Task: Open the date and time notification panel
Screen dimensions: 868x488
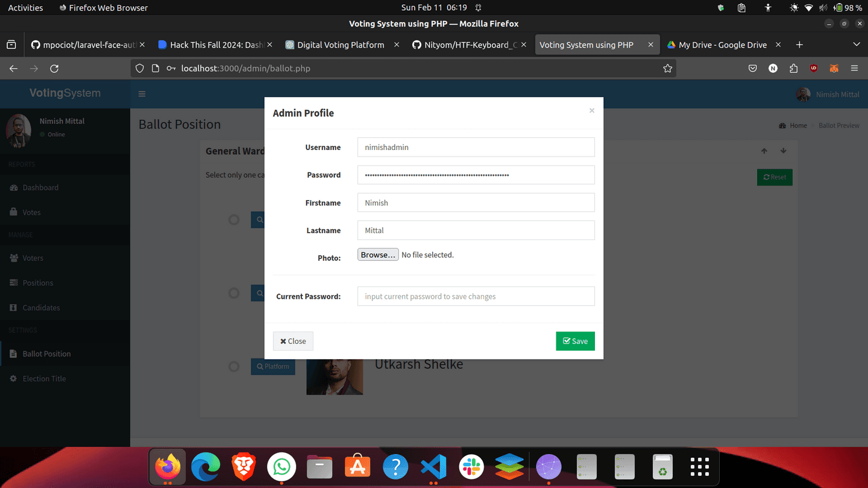Action: pyautogui.click(x=434, y=8)
